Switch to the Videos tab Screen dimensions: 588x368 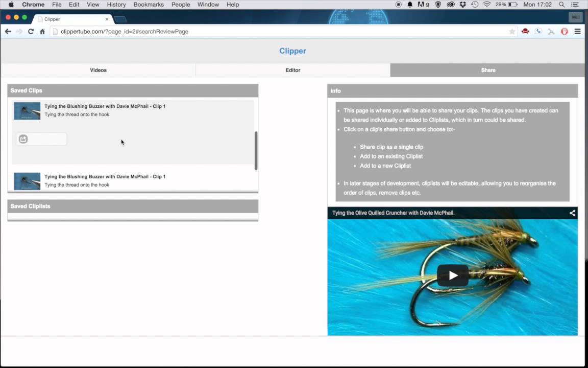pos(98,70)
